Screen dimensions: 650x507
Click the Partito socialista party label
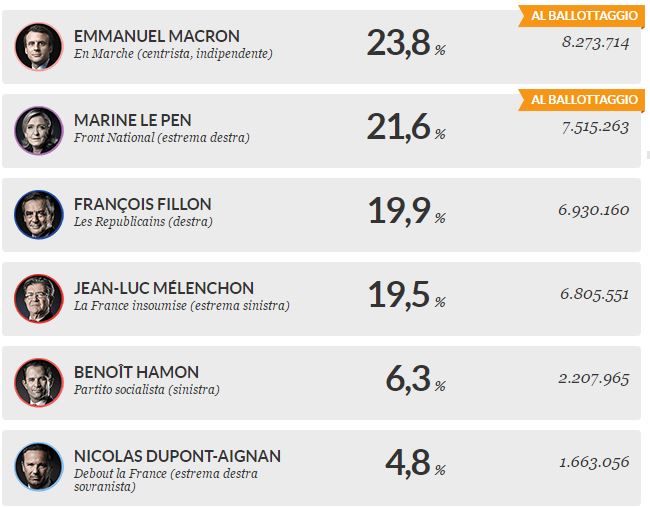click(x=146, y=390)
